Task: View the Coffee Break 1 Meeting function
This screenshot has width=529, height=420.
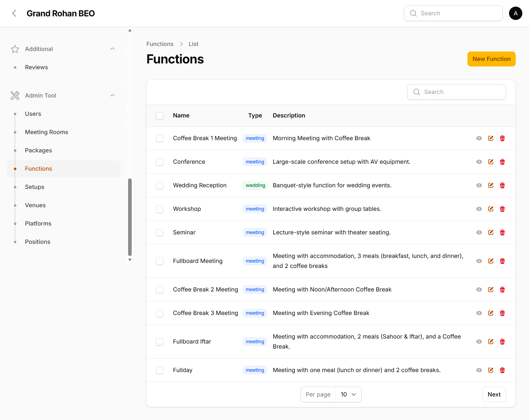Action: [x=479, y=138]
